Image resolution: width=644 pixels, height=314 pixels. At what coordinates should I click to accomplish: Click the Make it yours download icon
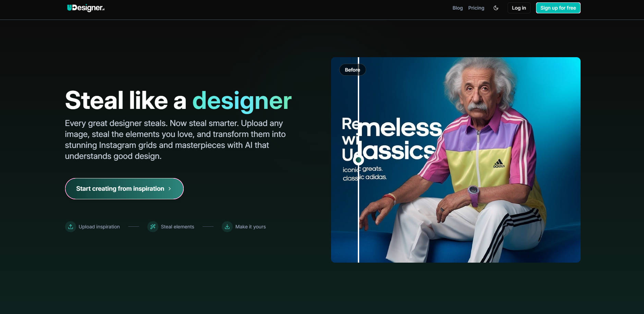pyautogui.click(x=227, y=226)
